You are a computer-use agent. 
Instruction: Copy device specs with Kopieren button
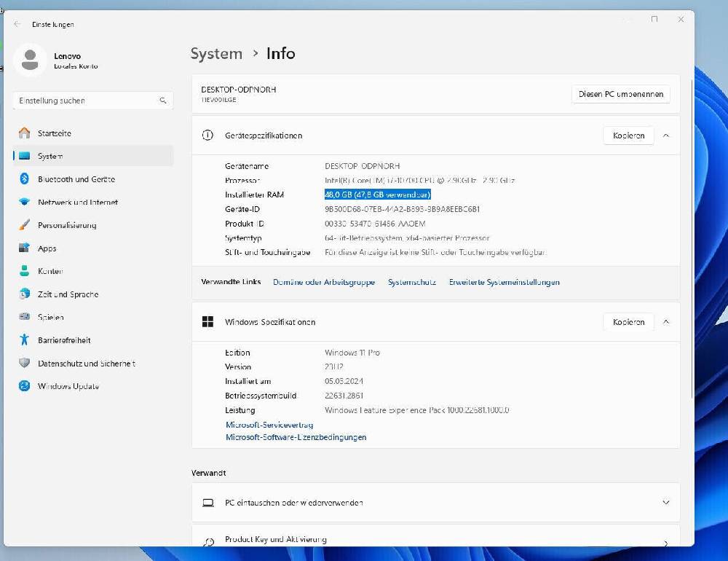point(629,136)
